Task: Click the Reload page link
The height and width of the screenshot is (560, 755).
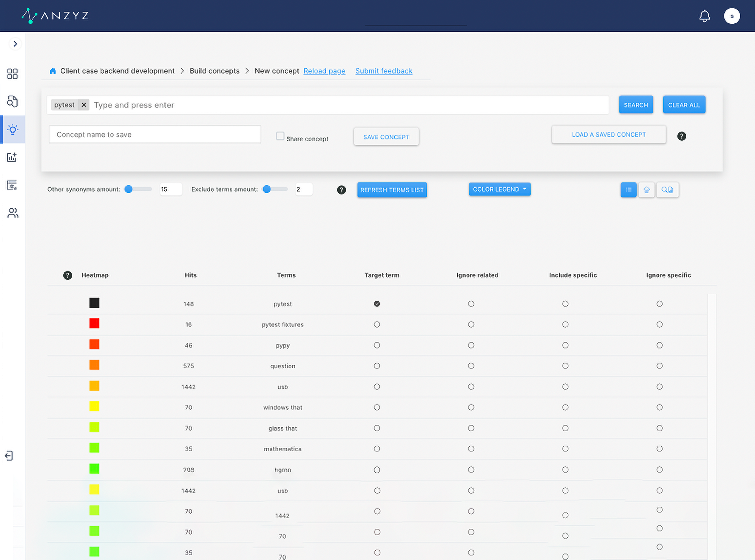Action: coord(324,71)
